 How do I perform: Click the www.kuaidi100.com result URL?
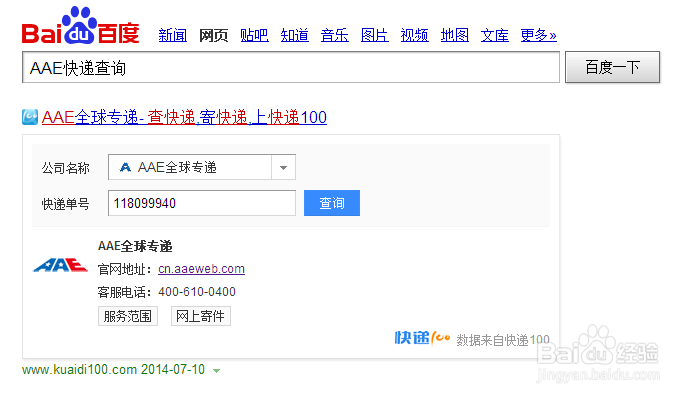79,370
